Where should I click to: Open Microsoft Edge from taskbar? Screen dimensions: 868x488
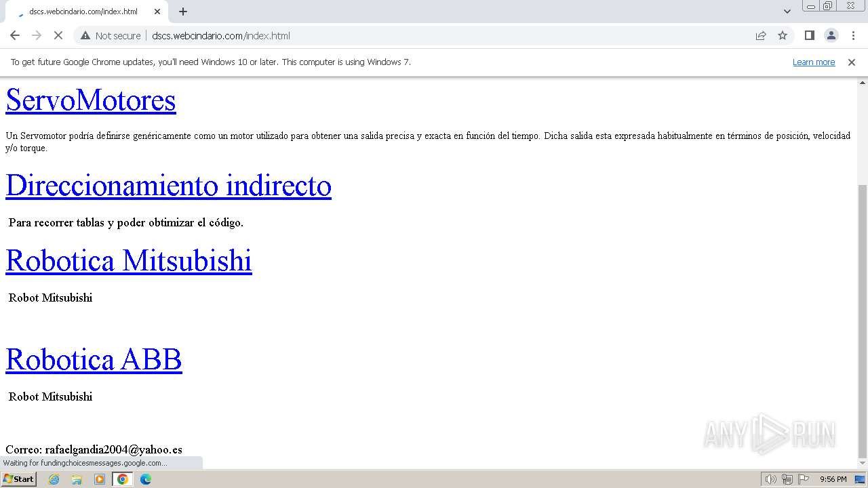[x=146, y=479]
